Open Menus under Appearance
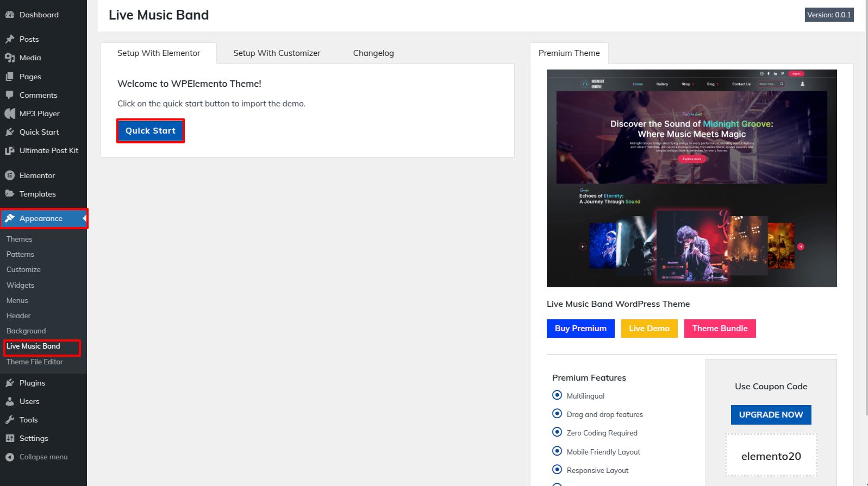Viewport: 868px width, 486px height. [x=17, y=300]
